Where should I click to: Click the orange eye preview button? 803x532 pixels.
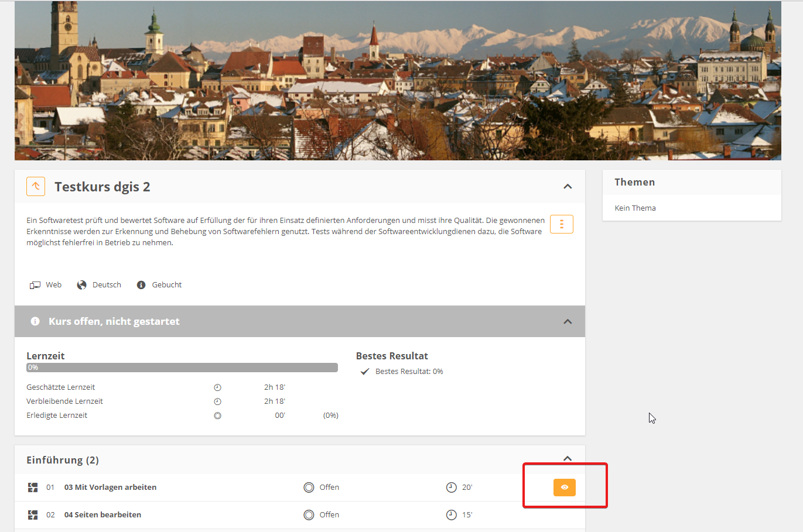[564, 487]
